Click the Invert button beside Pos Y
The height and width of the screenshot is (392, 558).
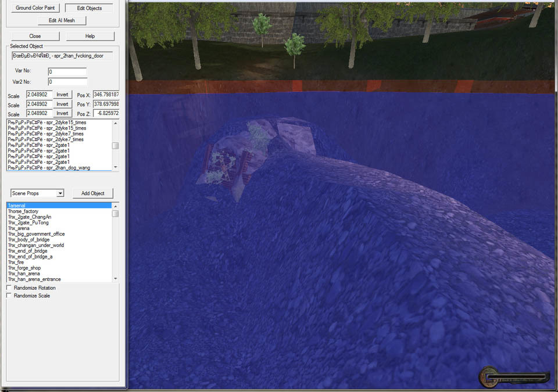[x=63, y=104]
